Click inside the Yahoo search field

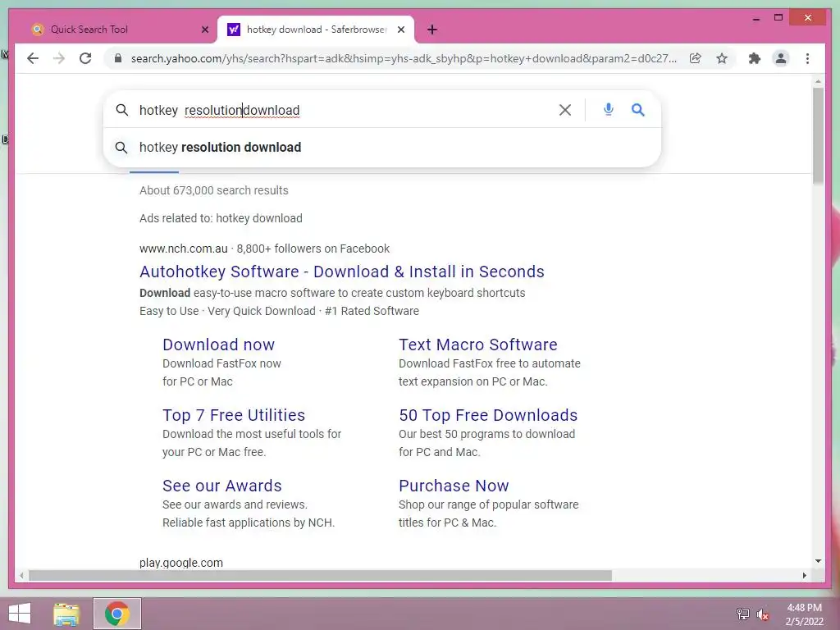[x=343, y=110]
